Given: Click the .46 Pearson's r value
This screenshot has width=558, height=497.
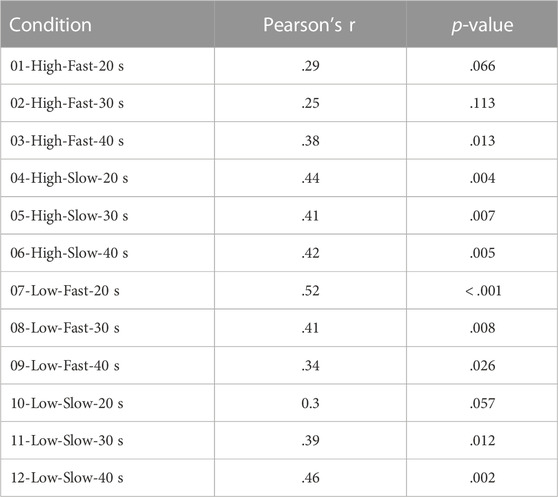Looking at the screenshot, I should (x=310, y=478).
